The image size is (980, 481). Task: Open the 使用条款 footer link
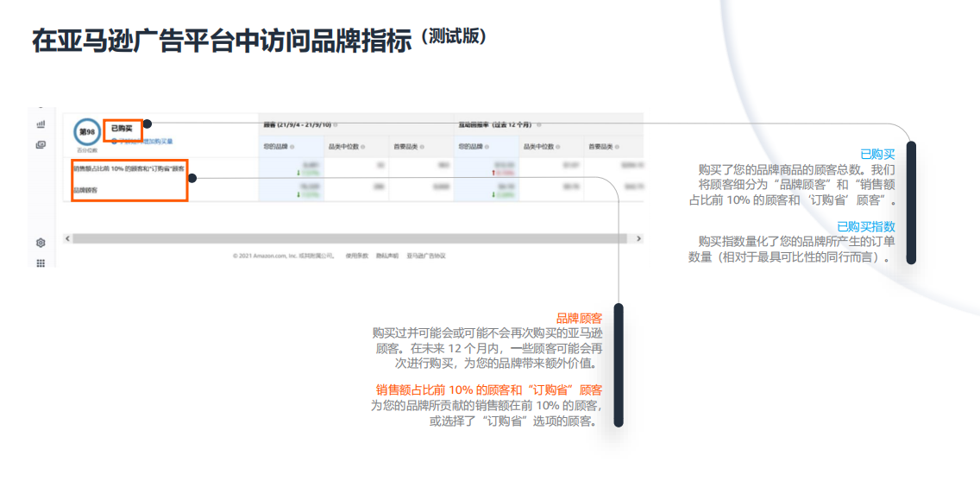[357, 256]
